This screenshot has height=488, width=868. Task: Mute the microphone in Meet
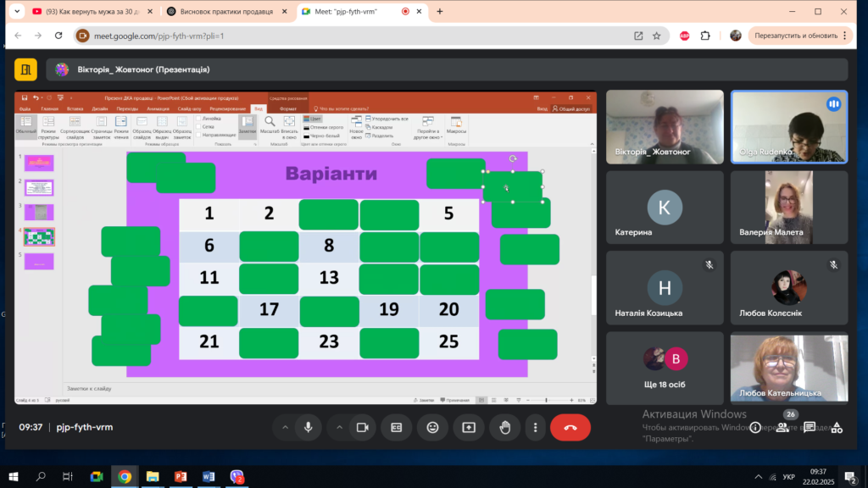tap(309, 428)
